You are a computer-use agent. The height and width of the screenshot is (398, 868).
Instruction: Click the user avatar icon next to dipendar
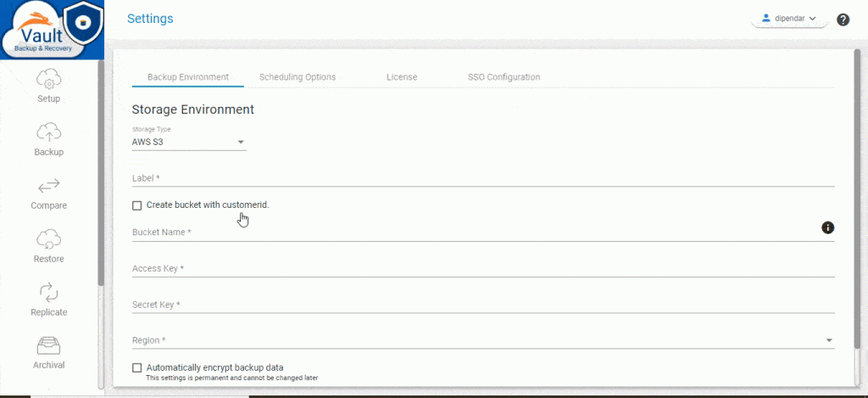click(x=766, y=19)
